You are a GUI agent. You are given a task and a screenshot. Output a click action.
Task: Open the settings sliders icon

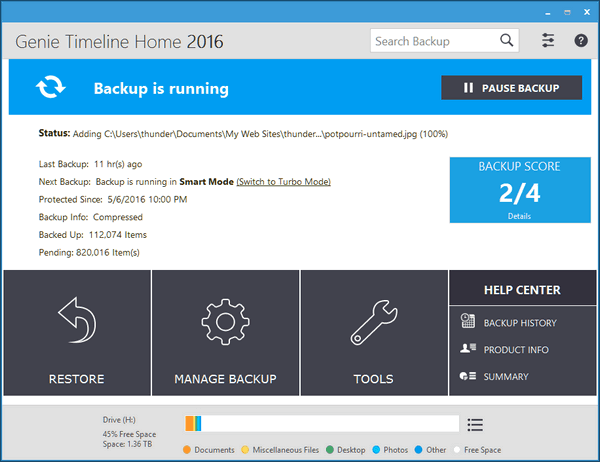tap(548, 40)
